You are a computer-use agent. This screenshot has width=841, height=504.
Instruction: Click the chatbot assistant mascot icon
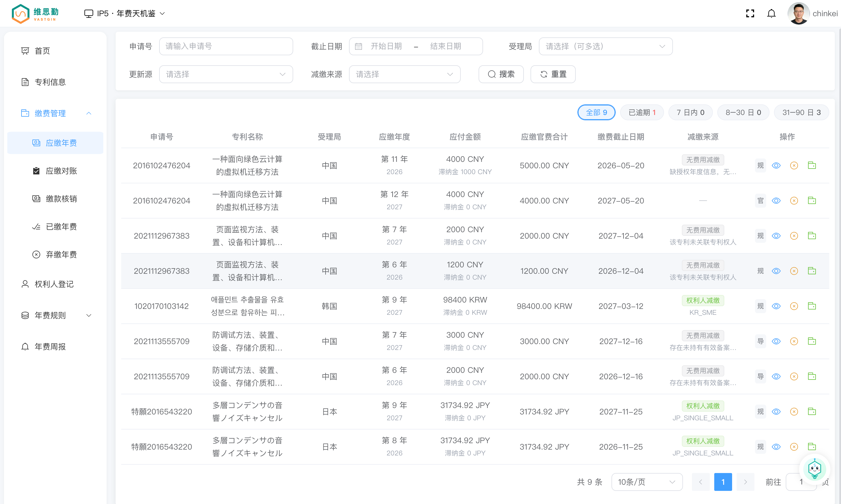(x=814, y=469)
